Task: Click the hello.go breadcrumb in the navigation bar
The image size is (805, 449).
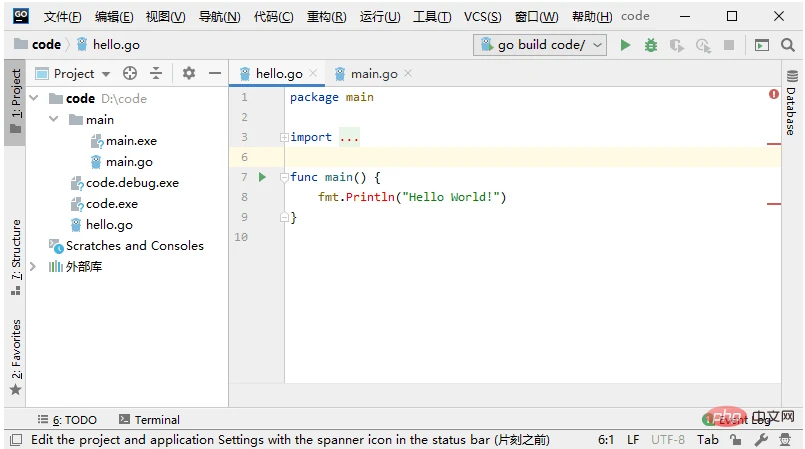Action: [x=108, y=45]
